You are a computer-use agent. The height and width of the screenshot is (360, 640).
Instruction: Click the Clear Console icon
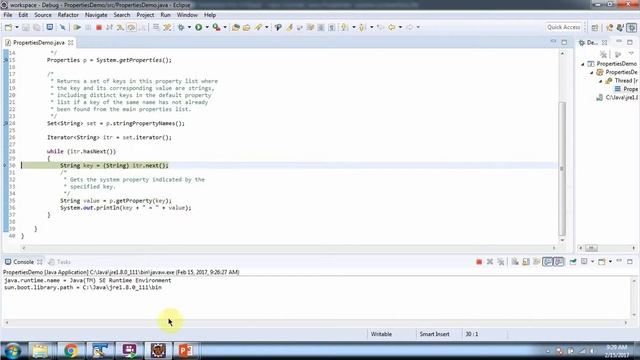(x=515, y=262)
